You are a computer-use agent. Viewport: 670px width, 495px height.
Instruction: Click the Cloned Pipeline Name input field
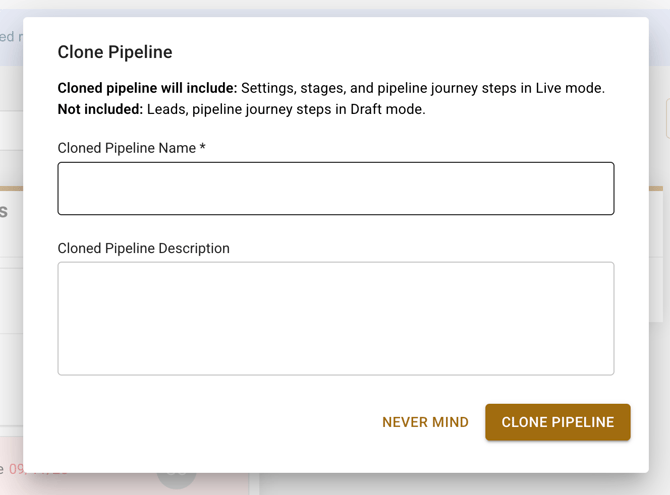click(x=336, y=189)
